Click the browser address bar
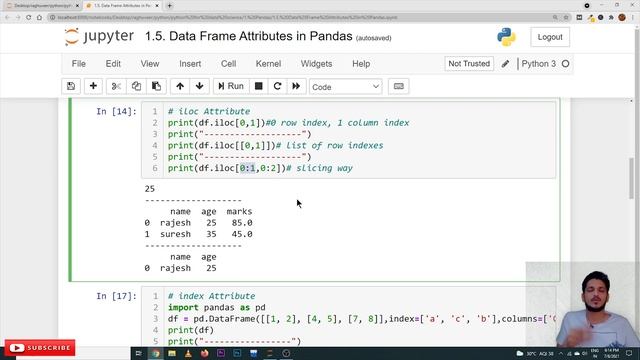The height and width of the screenshot is (360, 640). tap(302, 18)
